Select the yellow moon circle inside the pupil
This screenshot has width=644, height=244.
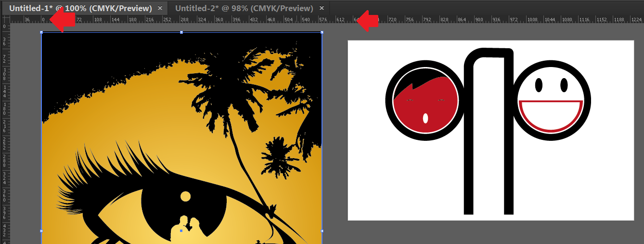185,196
